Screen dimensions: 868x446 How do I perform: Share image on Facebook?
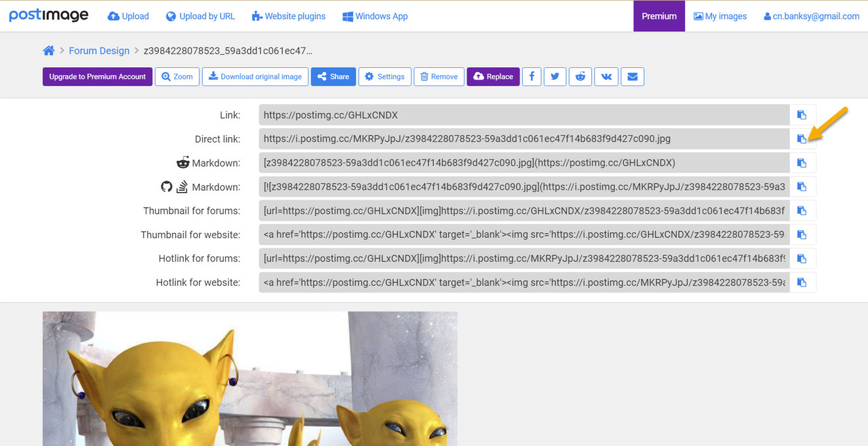pos(531,77)
